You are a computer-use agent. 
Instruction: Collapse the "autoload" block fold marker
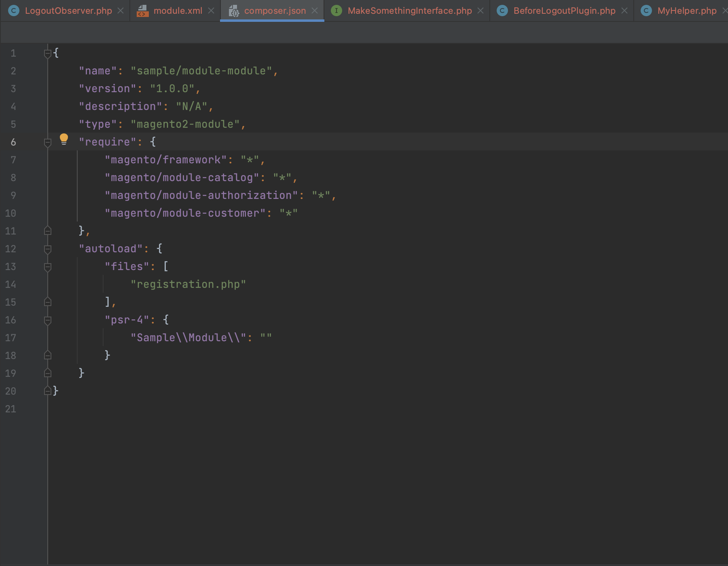48,249
